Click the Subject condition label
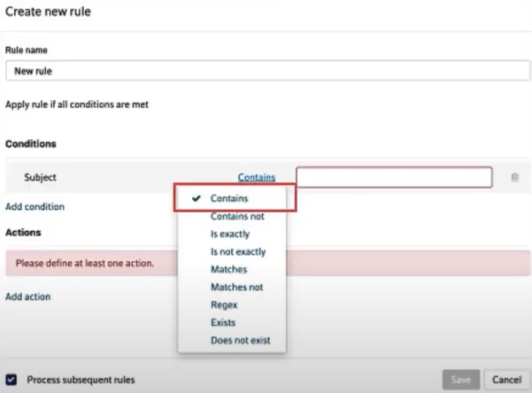This screenshot has height=393, width=532. tap(40, 177)
